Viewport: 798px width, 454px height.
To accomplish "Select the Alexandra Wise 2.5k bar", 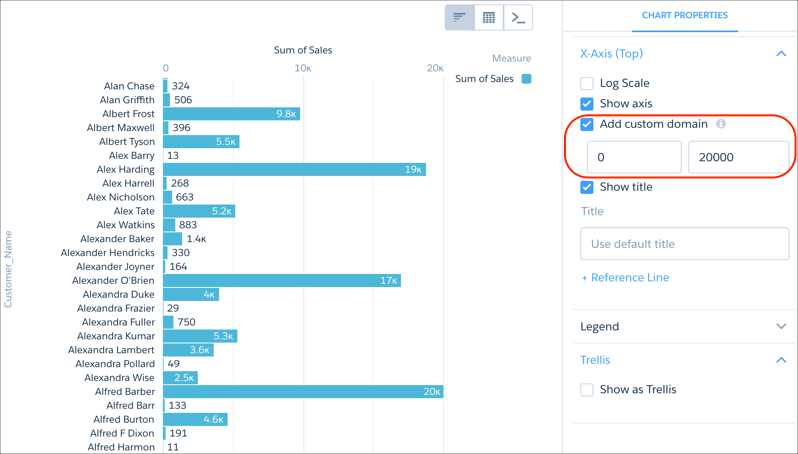I will point(181,378).
